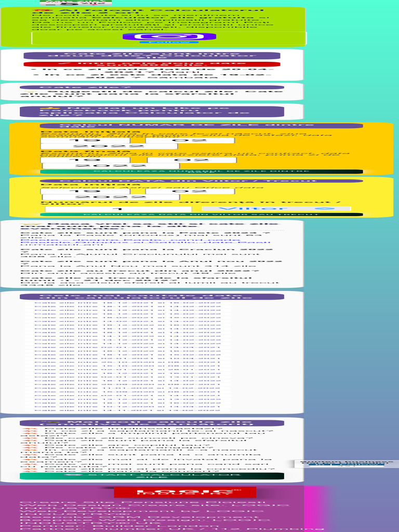Image resolution: width=399 pixels, height=532 pixels.
Task: Click START CALCULATOR ZILE green button
Action: (152, 476)
